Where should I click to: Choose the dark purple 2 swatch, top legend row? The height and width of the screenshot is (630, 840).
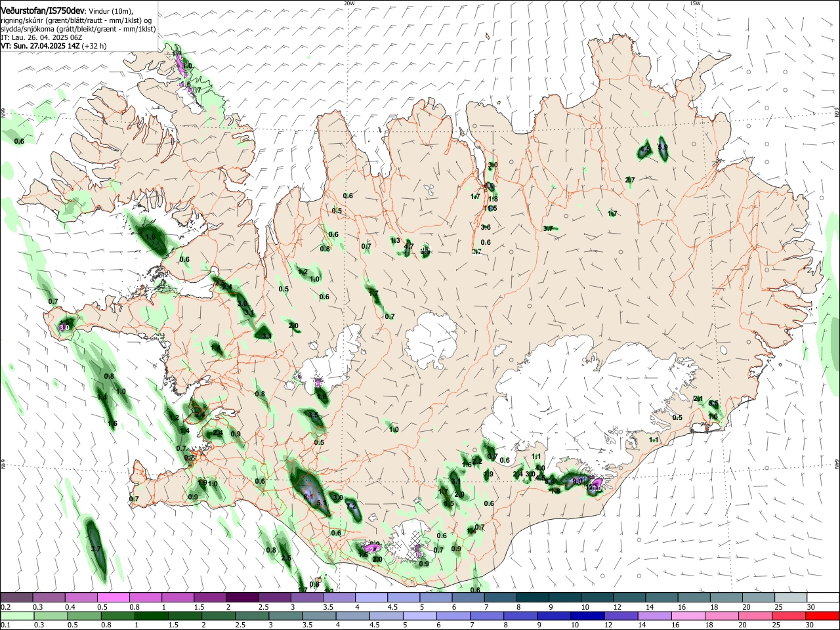(x=241, y=597)
